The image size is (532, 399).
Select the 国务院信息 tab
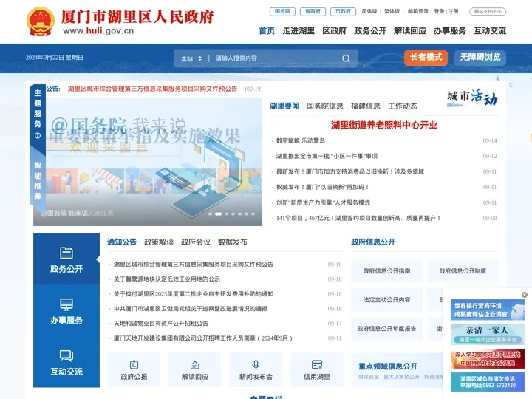point(325,106)
